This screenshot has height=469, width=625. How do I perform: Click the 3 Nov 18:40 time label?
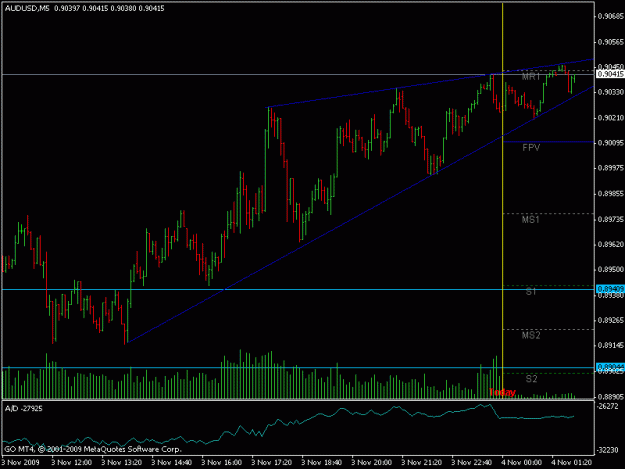click(322, 463)
